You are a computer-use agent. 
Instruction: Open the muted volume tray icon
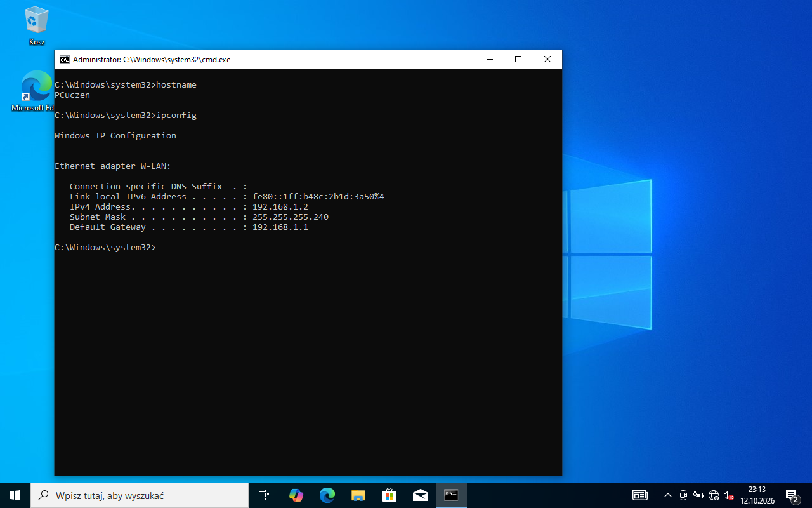point(729,495)
